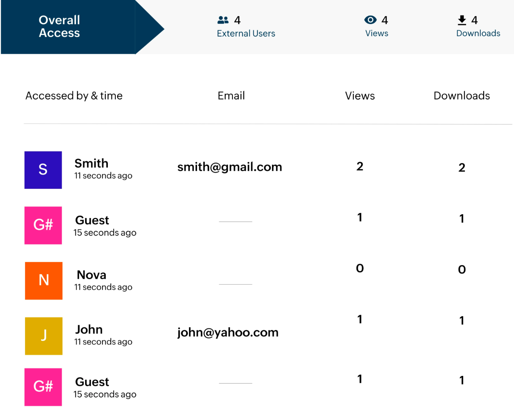Click the External Users people icon
The height and width of the screenshot is (420, 514).
223,20
